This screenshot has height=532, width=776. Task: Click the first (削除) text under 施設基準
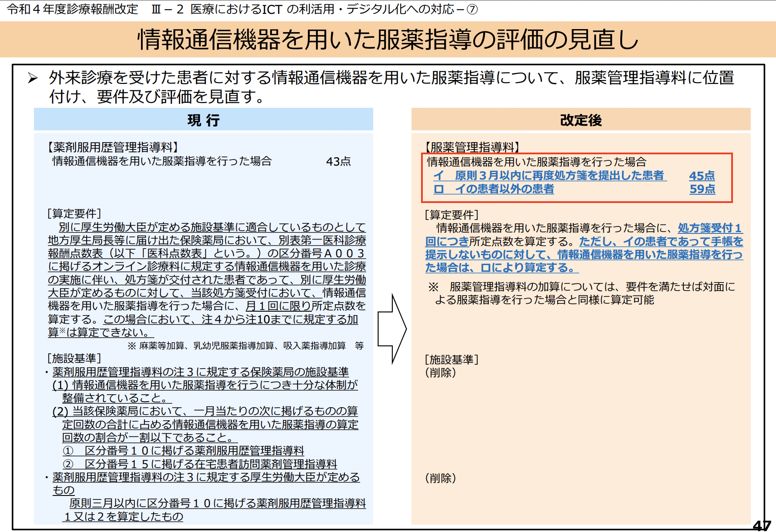441,372
